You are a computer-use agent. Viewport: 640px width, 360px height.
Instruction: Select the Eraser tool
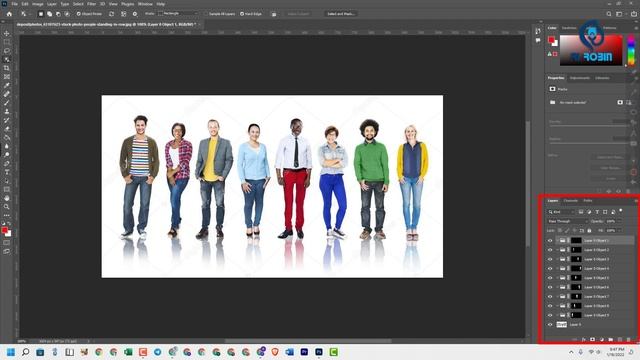pyautogui.click(x=7, y=129)
